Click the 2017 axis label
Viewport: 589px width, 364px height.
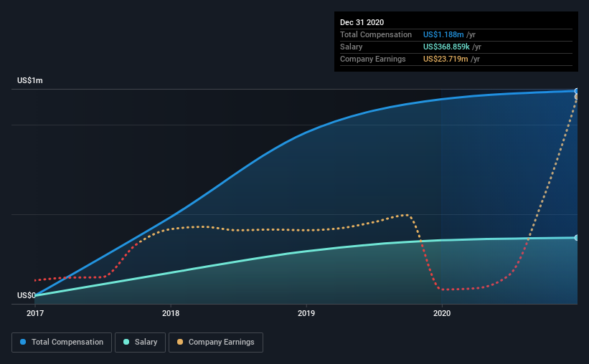tap(35, 313)
